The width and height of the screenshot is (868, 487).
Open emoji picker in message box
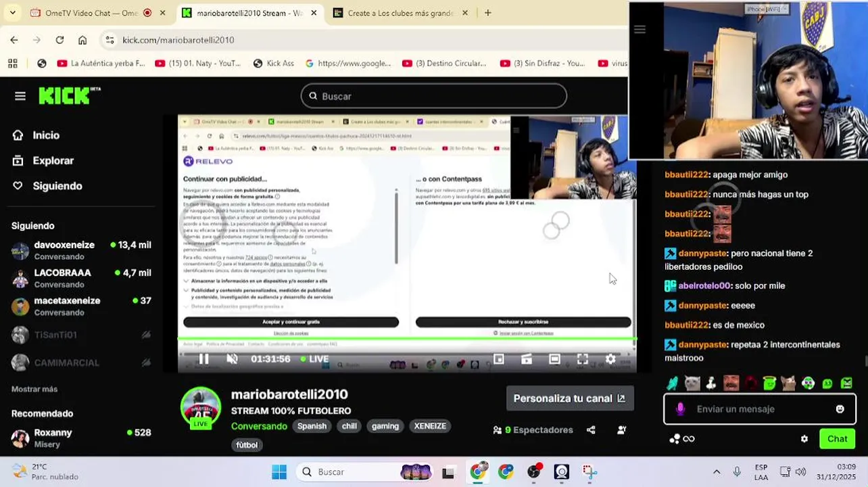tap(840, 409)
